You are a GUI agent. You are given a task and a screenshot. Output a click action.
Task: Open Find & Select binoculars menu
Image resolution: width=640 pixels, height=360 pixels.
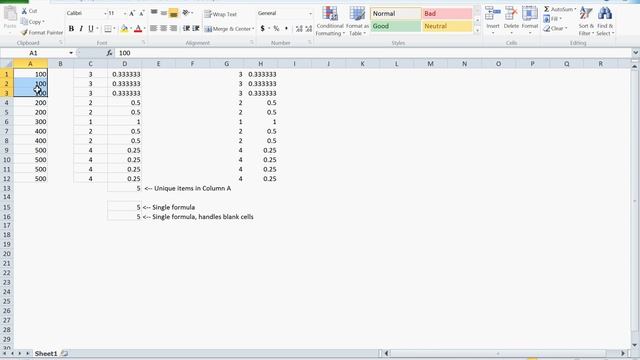605,20
